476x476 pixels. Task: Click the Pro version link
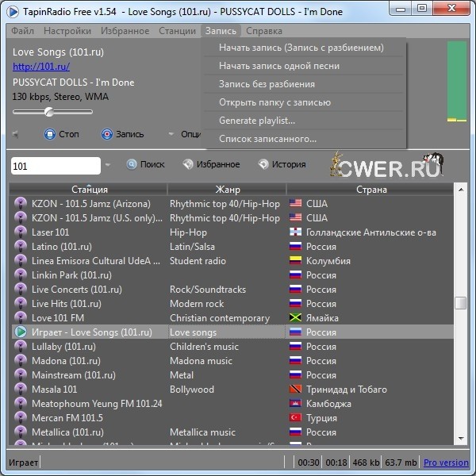[445, 463]
